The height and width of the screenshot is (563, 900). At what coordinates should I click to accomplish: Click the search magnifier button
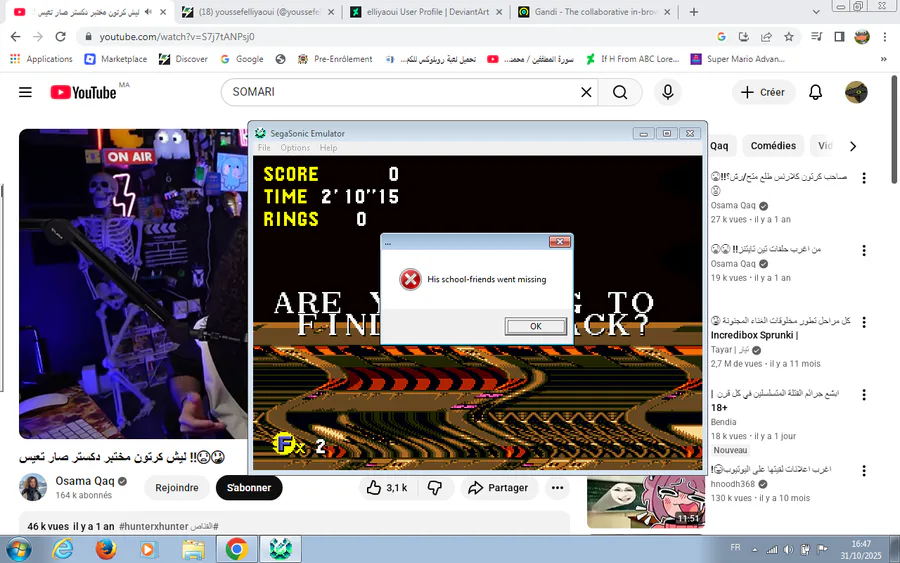(620, 92)
